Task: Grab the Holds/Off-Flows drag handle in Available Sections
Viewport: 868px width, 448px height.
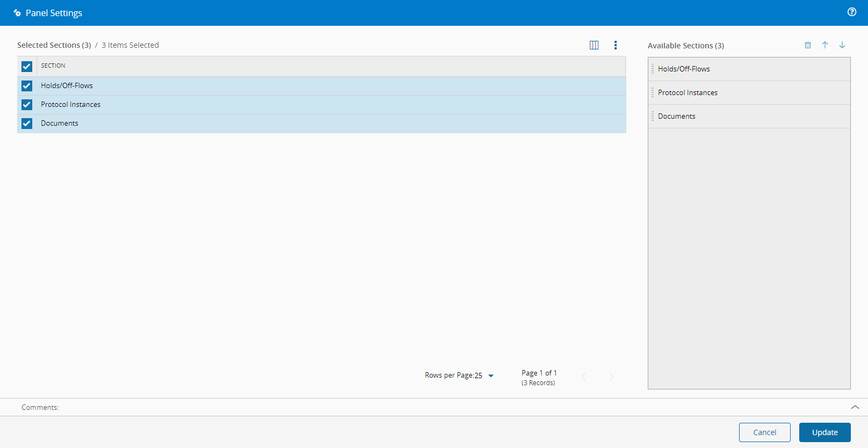Action: tap(653, 69)
